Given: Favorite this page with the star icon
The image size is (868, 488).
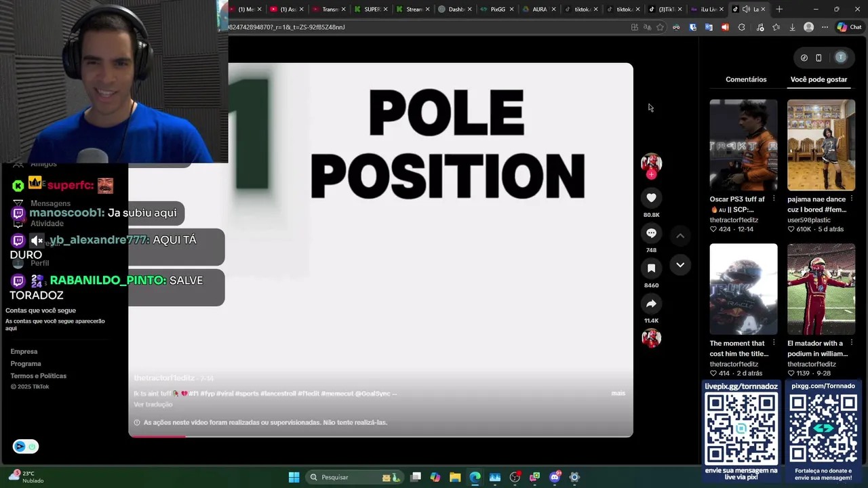Looking at the screenshot, I should [660, 27].
